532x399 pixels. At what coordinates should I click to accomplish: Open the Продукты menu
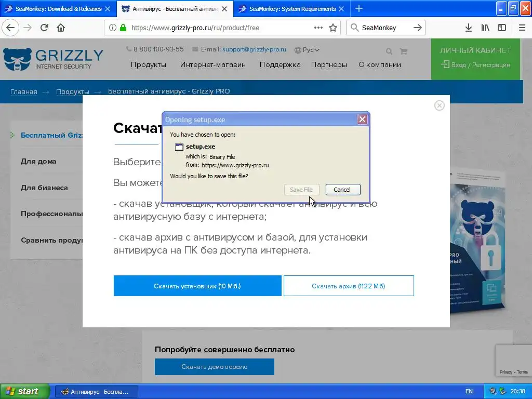[148, 64]
